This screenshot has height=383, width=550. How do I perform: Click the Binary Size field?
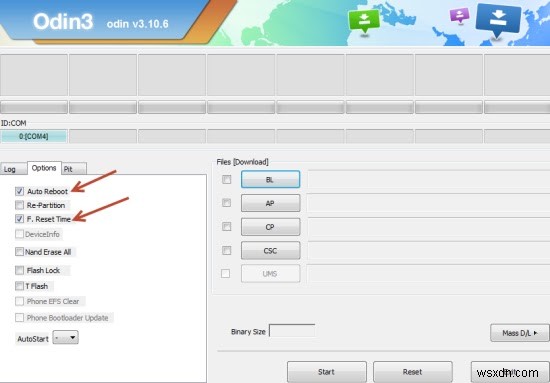pos(291,331)
